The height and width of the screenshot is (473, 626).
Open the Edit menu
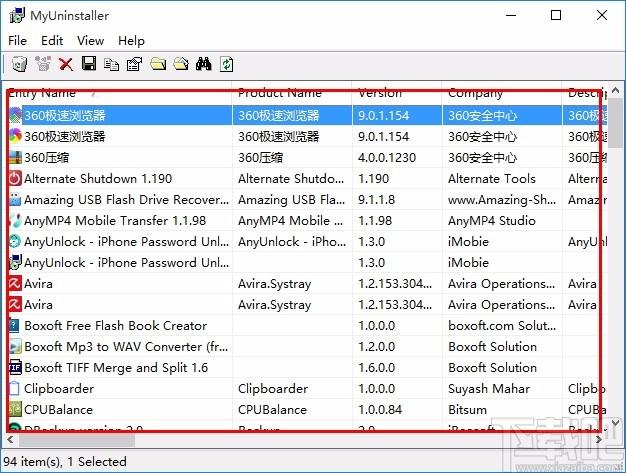pos(52,41)
